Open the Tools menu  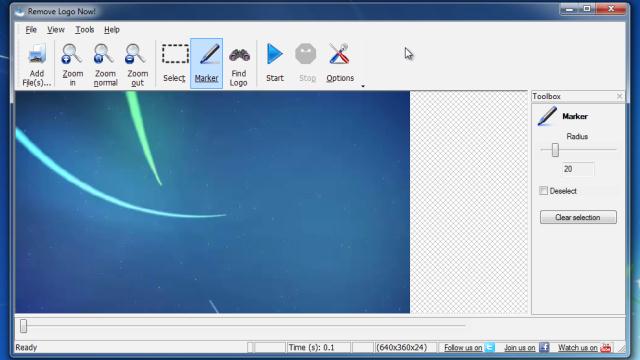point(84,30)
